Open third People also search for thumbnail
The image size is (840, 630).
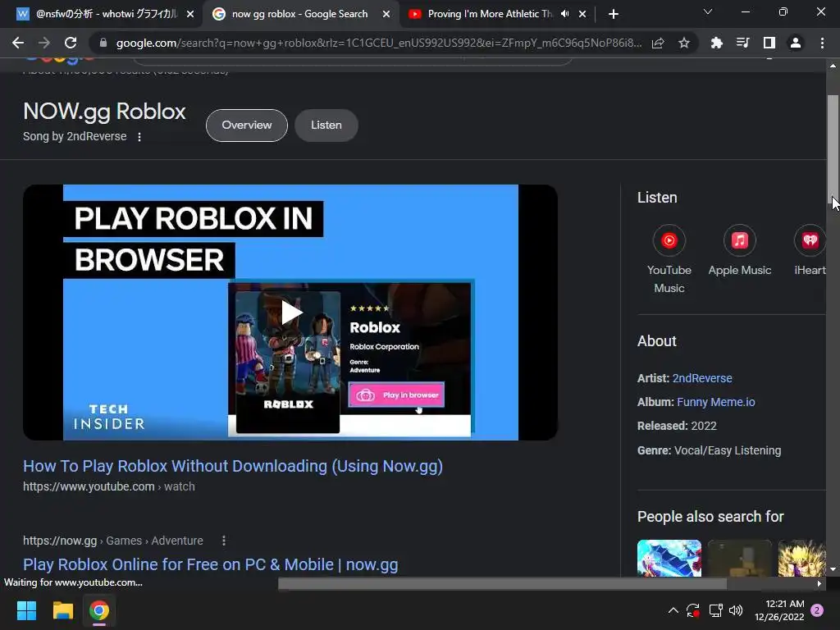(x=802, y=558)
